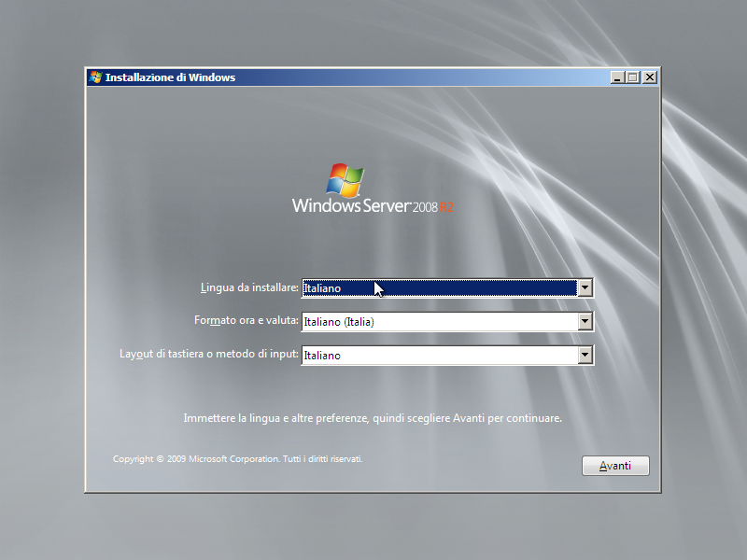Click the Windows Server 2008 R2 logo

373,189
